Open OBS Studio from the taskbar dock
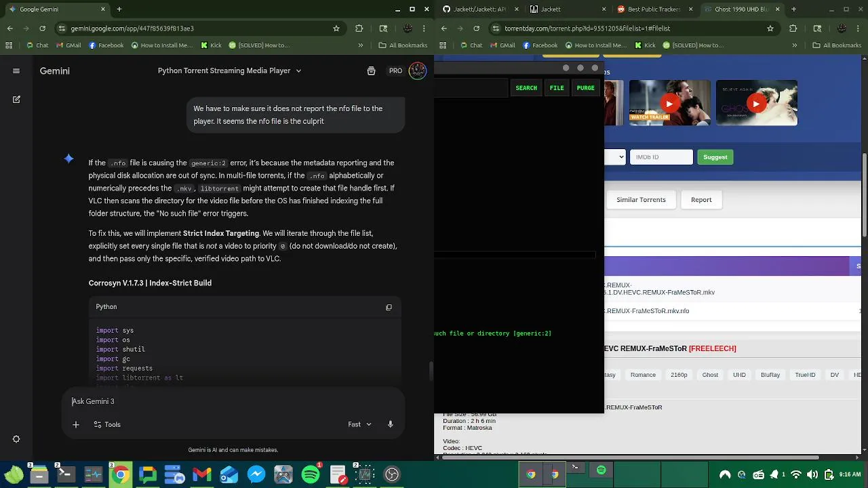The width and height of the screenshot is (868, 488). [392, 474]
